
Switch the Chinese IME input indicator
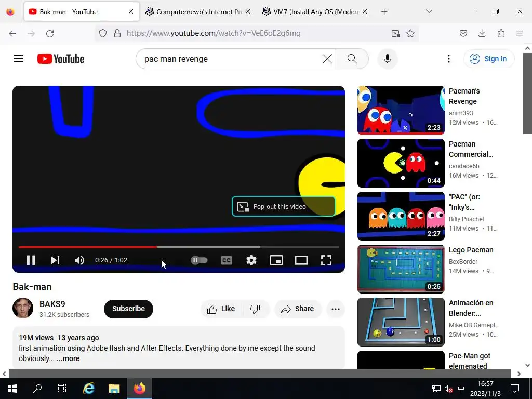[461, 389]
